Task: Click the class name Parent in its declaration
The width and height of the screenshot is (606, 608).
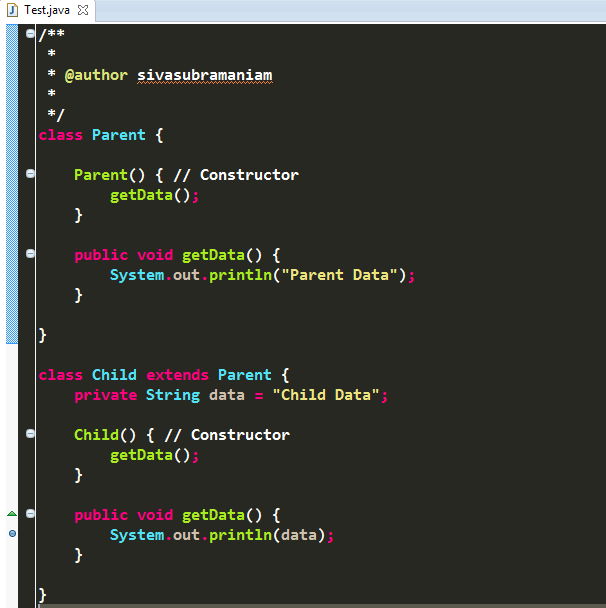Action: pyautogui.click(x=118, y=135)
